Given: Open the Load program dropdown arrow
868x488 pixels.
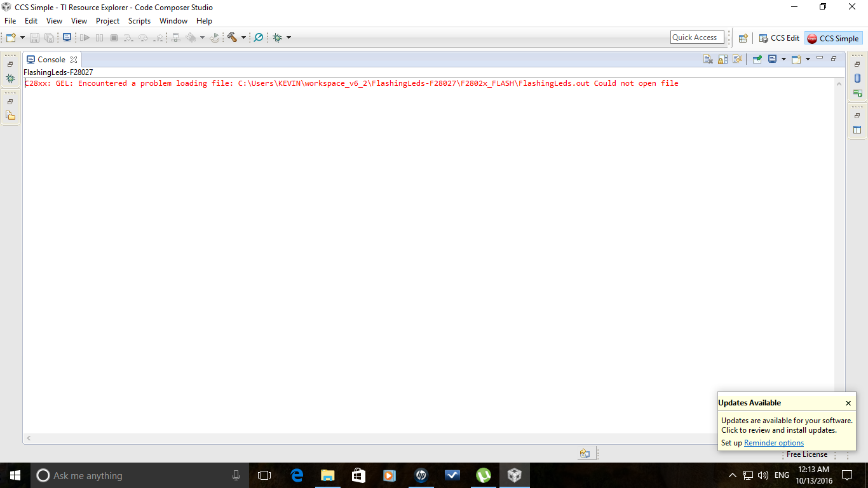Looking at the screenshot, I should tap(202, 37).
